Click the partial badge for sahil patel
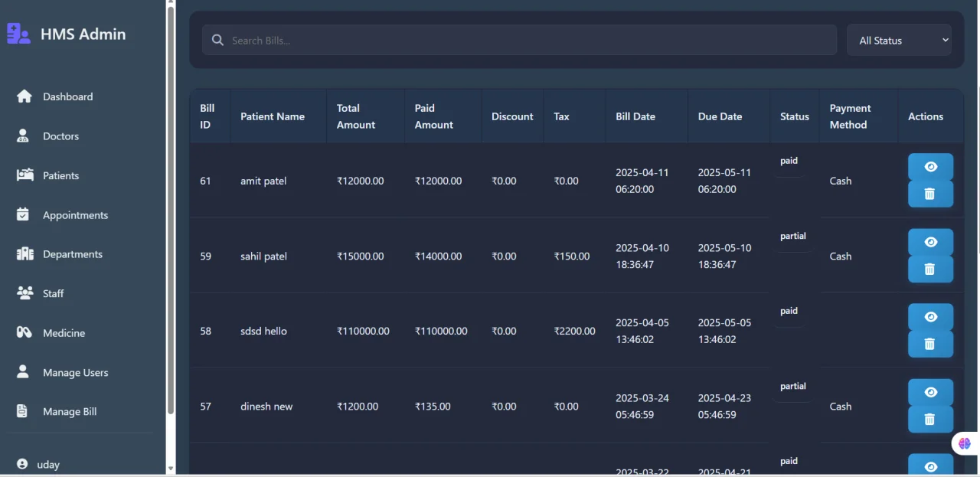The width and height of the screenshot is (980, 477). pyautogui.click(x=793, y=237)
